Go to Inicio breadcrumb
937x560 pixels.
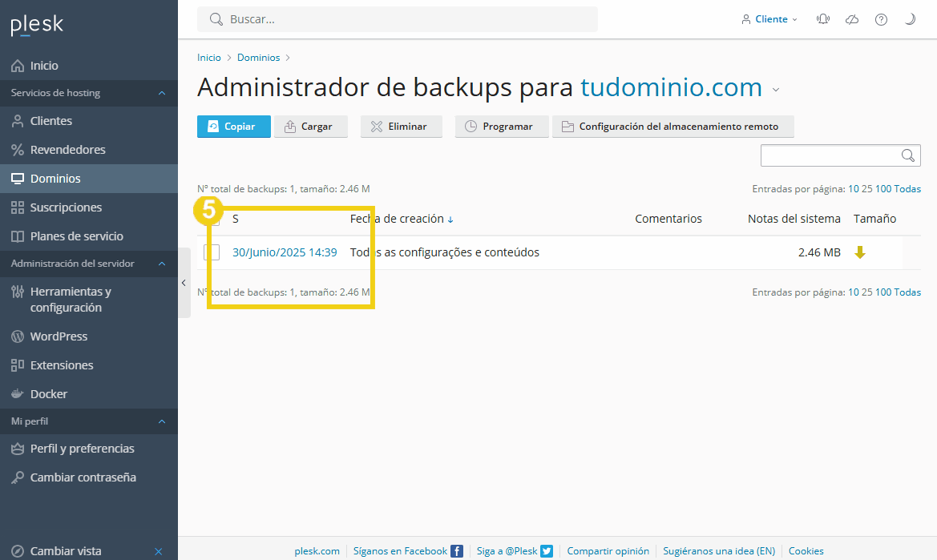point(209,58)
